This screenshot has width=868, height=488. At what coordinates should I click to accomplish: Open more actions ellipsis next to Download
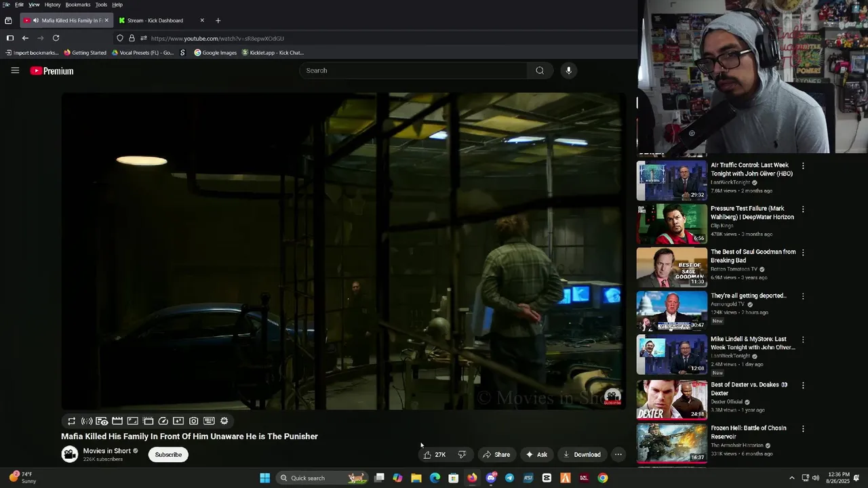(618, 455)
